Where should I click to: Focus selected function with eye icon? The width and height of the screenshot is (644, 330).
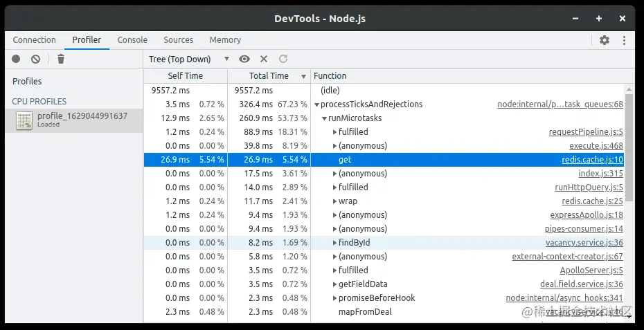[244, 59]
